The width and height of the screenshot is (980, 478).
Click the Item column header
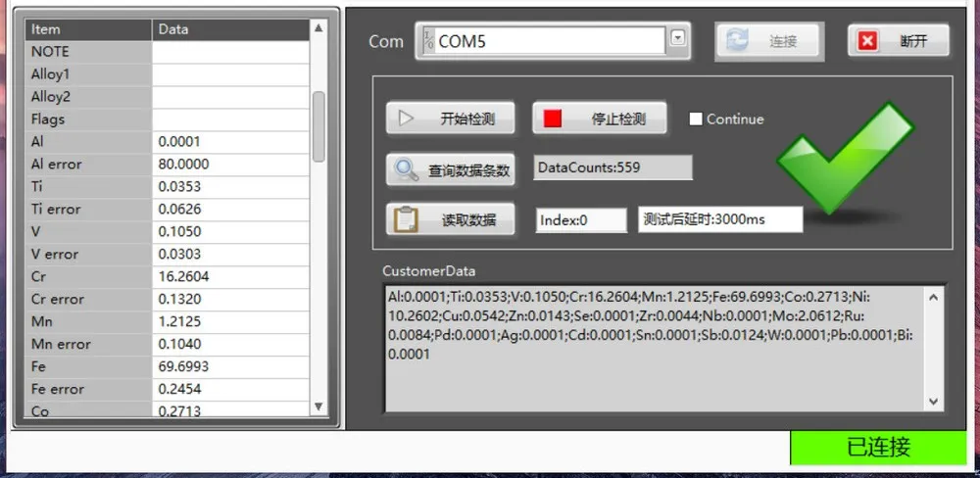[x=88, y=29]
